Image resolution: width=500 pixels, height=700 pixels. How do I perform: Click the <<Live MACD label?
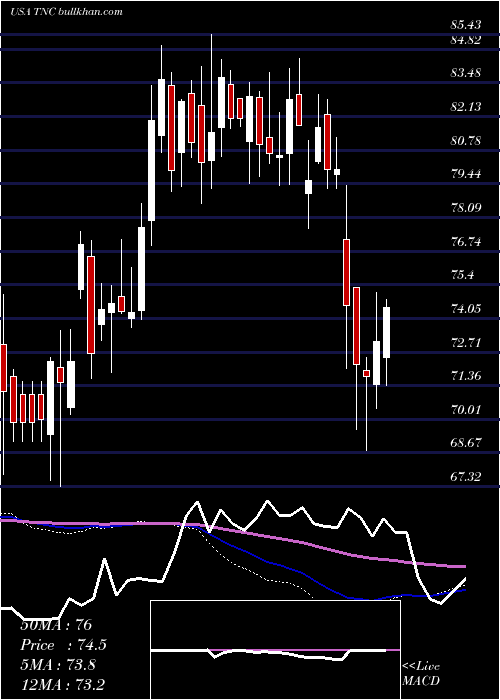coord(421,674)
